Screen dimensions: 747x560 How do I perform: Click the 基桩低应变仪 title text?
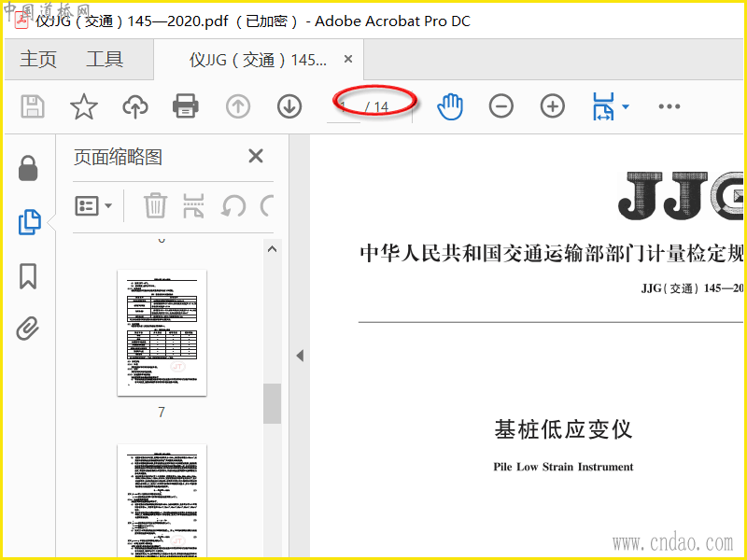pos(563,429)
